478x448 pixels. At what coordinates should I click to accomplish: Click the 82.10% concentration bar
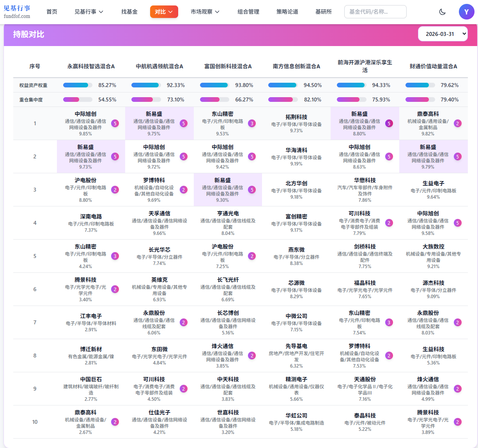click(283, 100)
